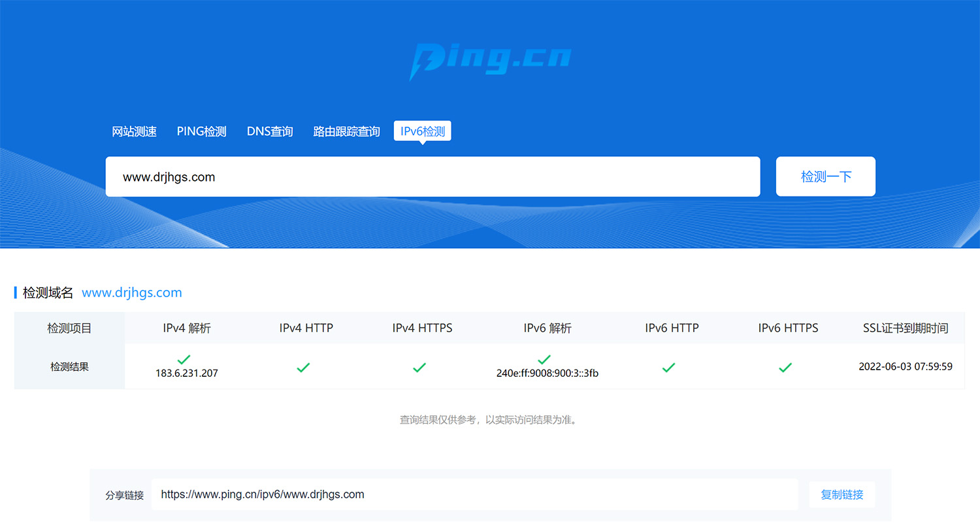The image size is (980, 527).
Task: Click the SSL证书到期时间 column header
Action: pyautogui.click(x=906, y=328)
